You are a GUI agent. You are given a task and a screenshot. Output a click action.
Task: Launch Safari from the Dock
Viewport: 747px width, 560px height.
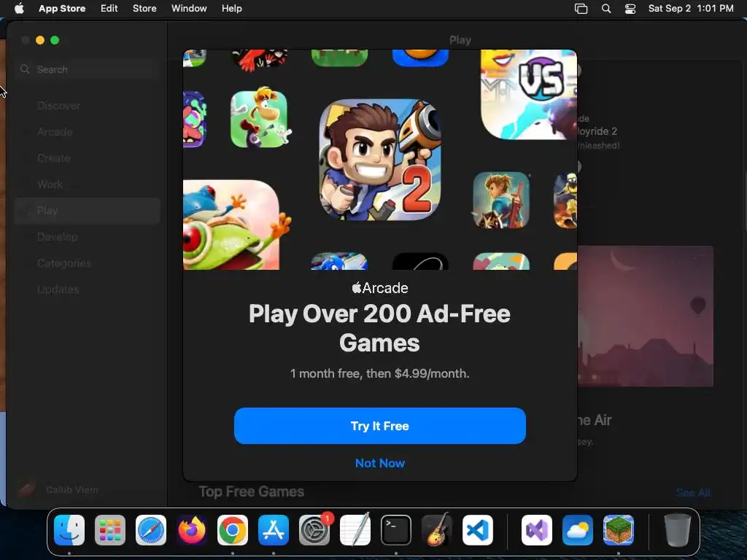coord(151,530)
